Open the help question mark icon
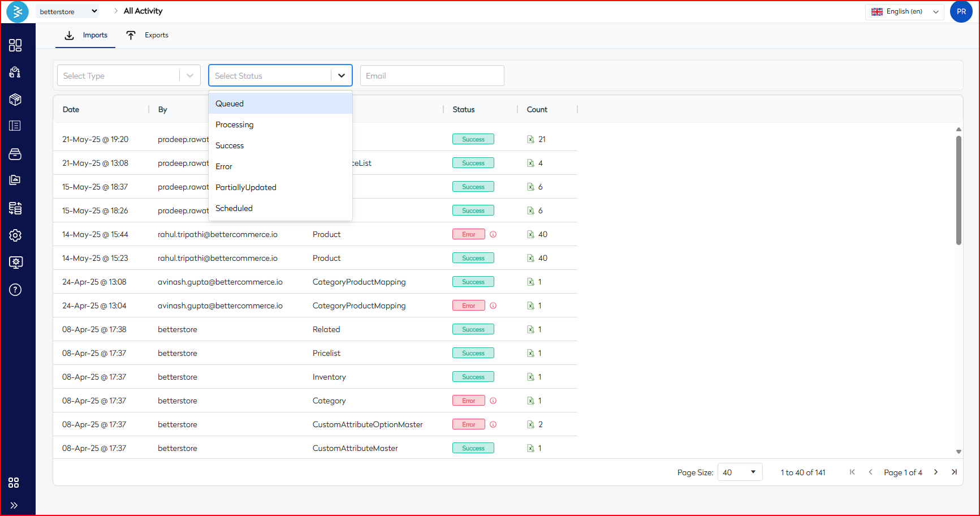The width and height of the screenshot is (980, 516). [15, 290]
